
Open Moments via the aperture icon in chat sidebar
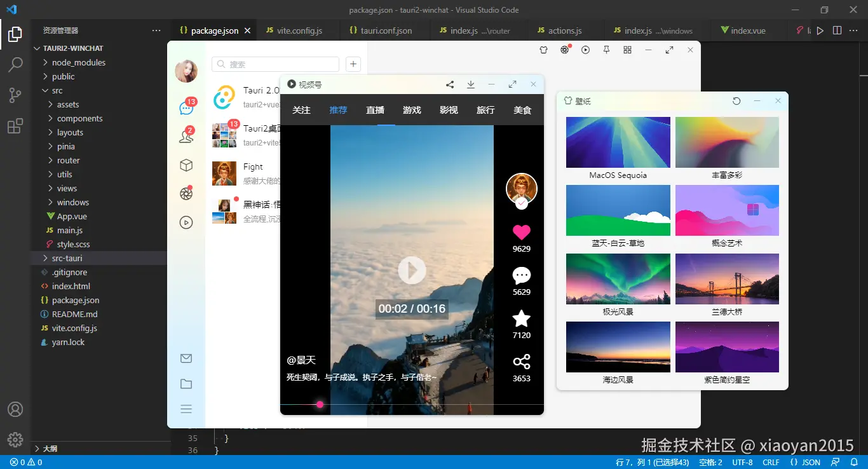coord(186,193)
